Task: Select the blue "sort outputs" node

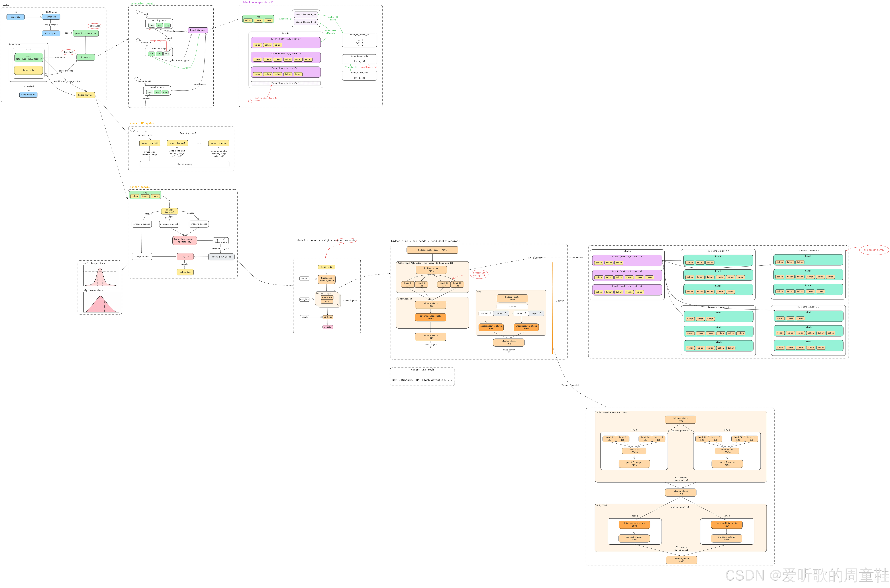Action: [29, 95]
